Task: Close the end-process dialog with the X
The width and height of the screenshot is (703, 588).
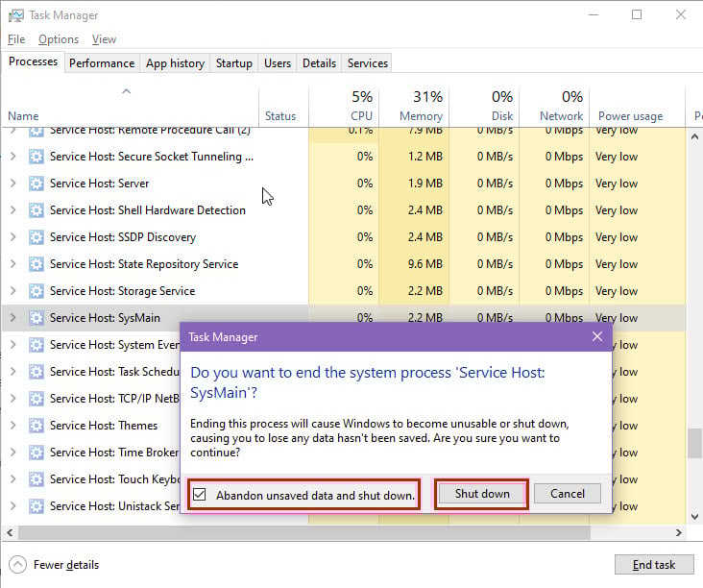Action: [597, 337]
